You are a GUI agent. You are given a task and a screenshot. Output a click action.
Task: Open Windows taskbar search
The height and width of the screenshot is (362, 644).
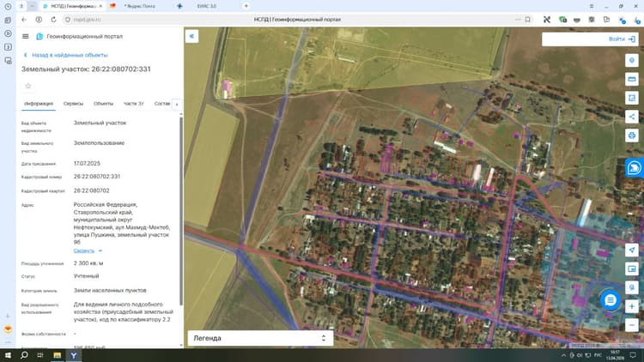(24, 355)
